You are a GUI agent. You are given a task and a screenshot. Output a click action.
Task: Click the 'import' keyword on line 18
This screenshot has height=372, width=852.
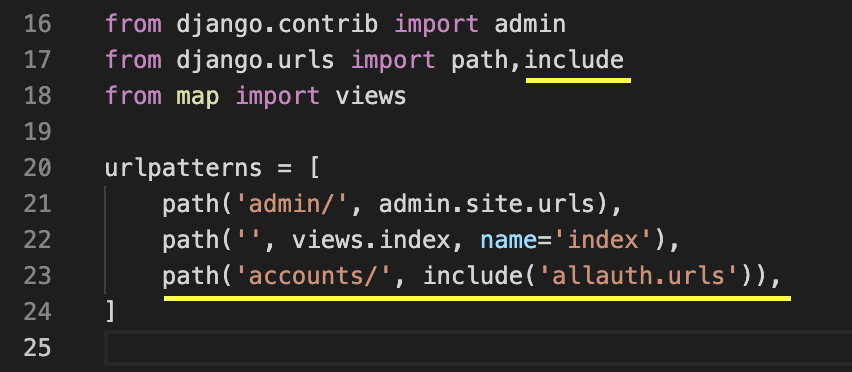click(277, 97)
